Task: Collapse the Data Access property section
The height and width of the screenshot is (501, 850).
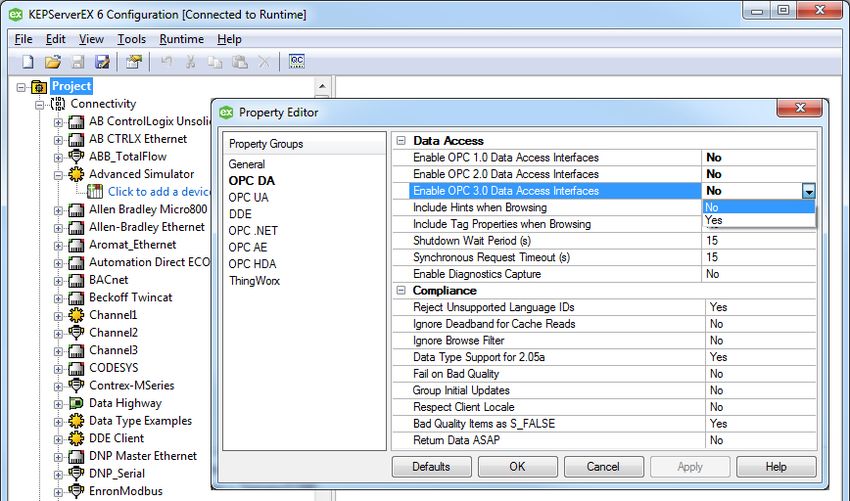Action: coord(401,140)
